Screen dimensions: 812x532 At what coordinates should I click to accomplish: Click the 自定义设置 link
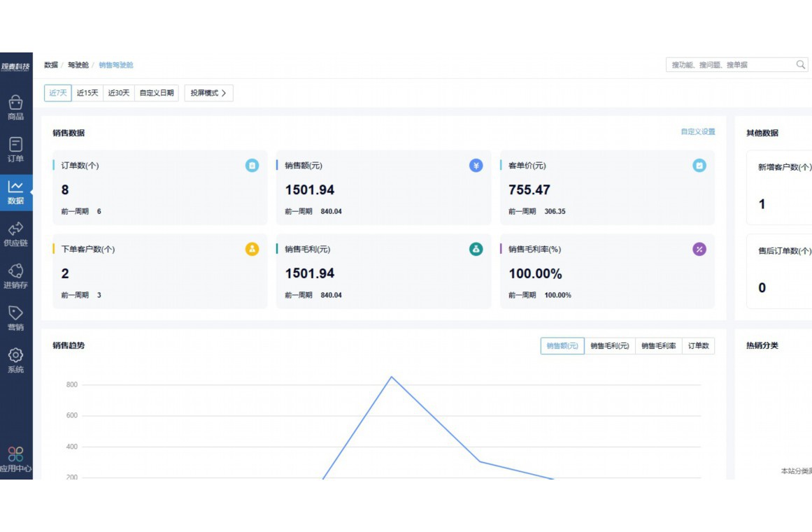pos(697,131)
